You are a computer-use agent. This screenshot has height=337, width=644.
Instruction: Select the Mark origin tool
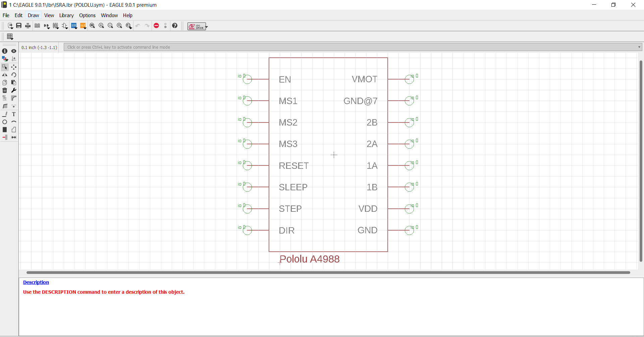[14, 59]
